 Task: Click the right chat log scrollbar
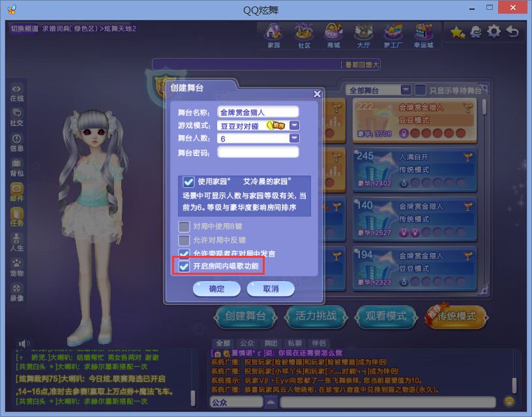[514, 386]
